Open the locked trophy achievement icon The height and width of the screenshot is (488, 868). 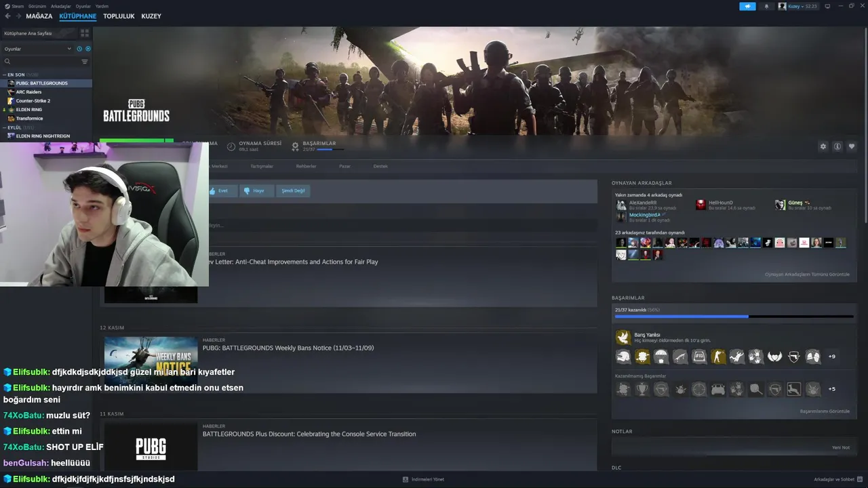642,389
